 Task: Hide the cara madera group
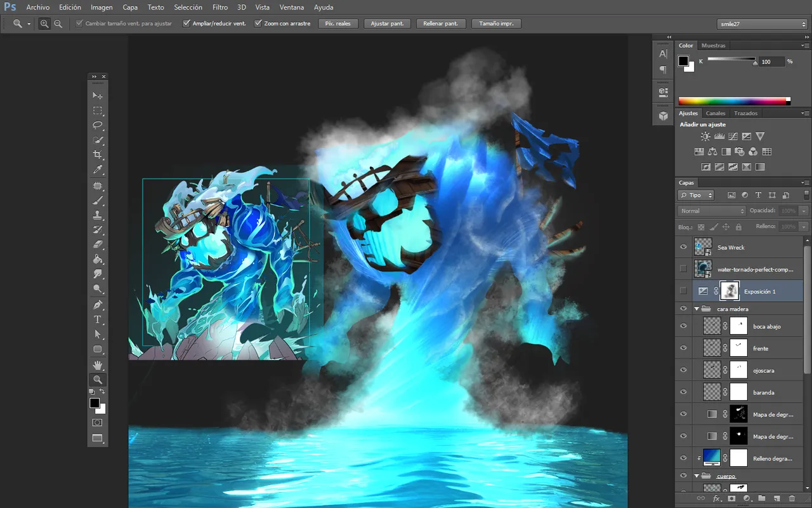[683, 309]
